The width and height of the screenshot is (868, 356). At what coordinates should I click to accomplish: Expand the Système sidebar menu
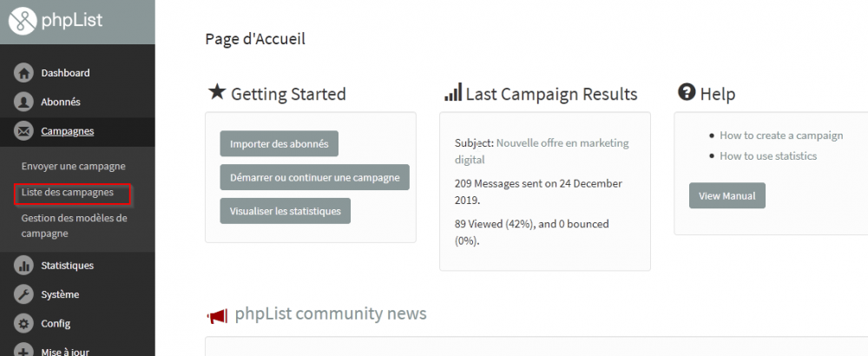click(60, 294)
